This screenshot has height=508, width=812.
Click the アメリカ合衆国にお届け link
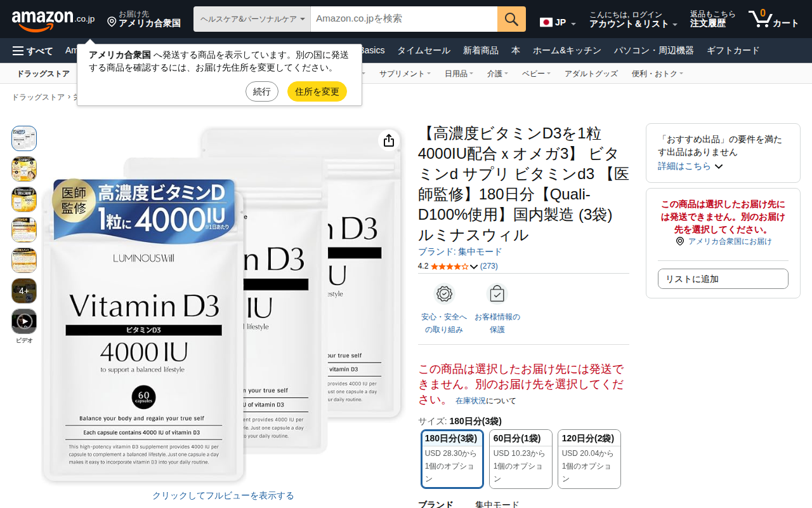click(x=730, y=241)
